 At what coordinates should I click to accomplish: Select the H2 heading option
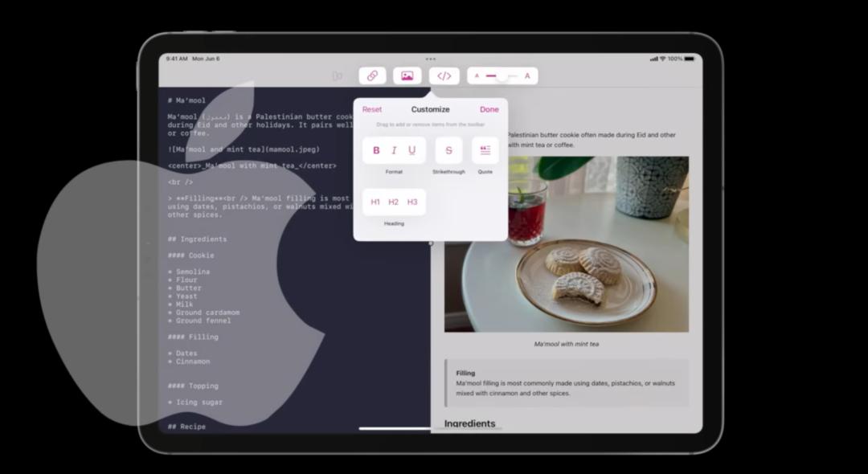(394, 202)
